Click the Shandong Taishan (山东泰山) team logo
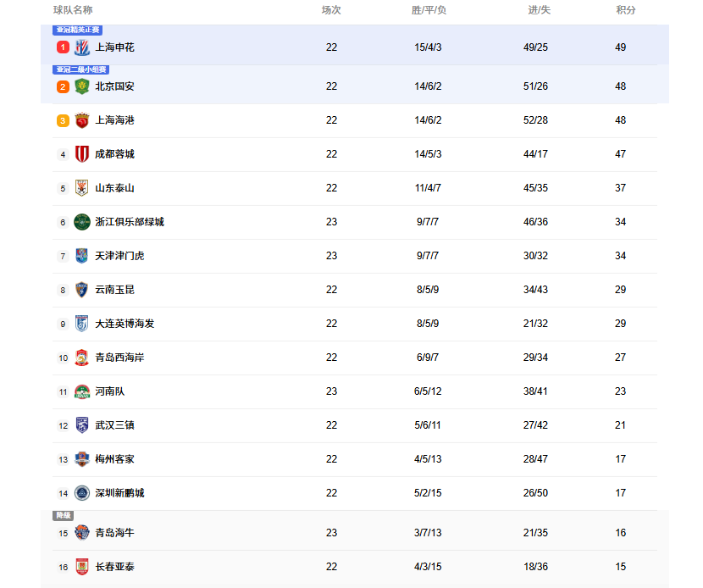 coord(82,188)
